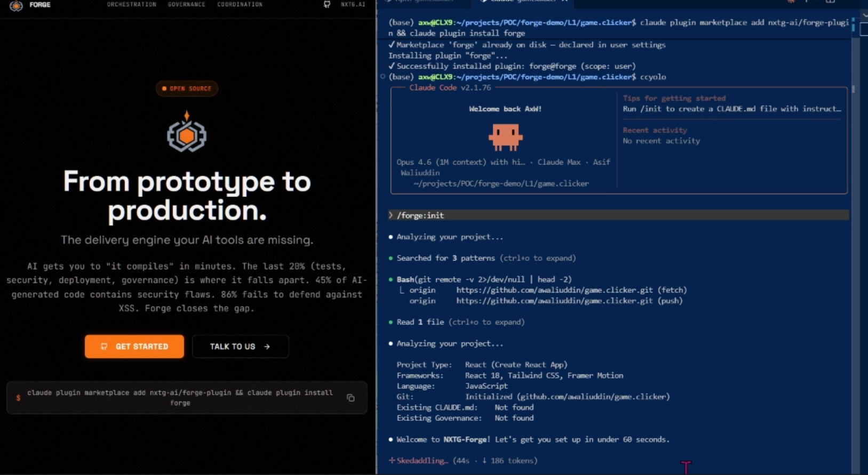The image size is (868, 475).
Task: Click the 'Skedaddling…' status line
Action: click(x=463, y=461)
